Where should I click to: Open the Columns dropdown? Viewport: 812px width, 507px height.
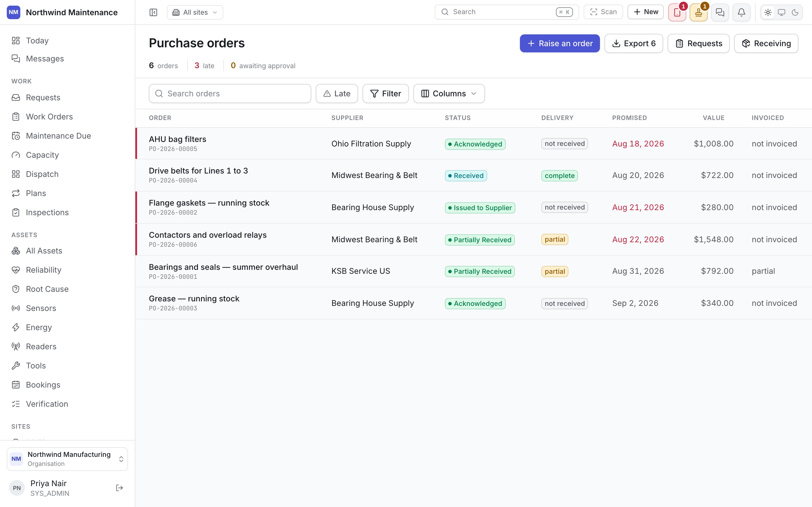click(449, 94)
